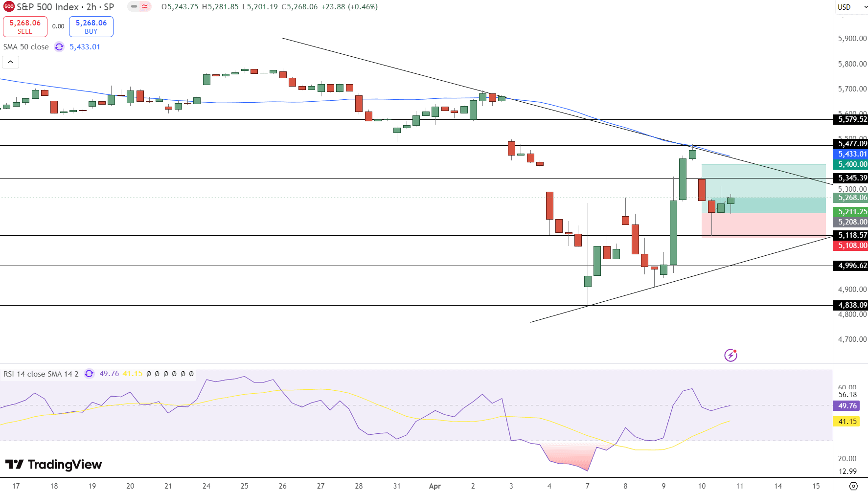Image resolution: width=868 pixels, height=492 pixels.
Task: Click the green 5,268.06 current price axis label
Action: click(850, 198)
